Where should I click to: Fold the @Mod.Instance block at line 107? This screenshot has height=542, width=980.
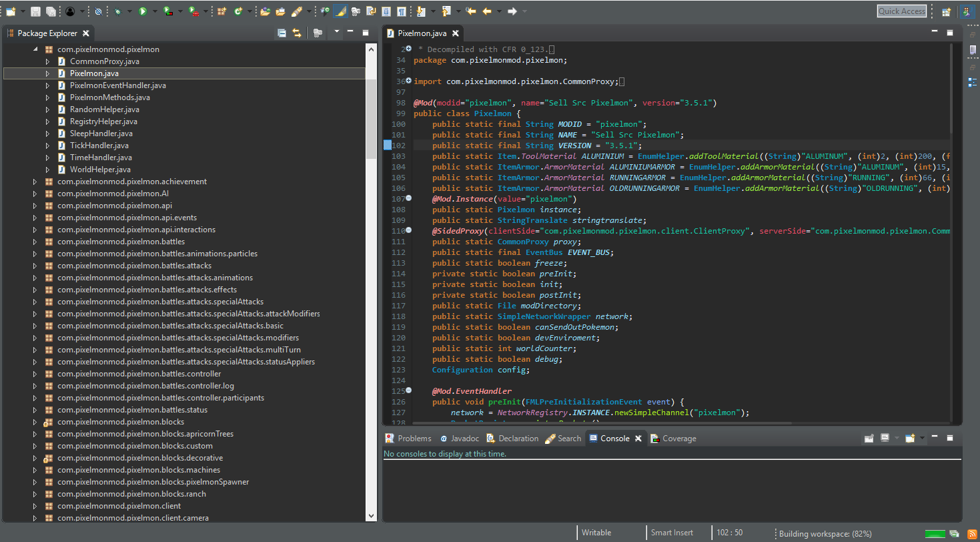[x=409, y=198]
